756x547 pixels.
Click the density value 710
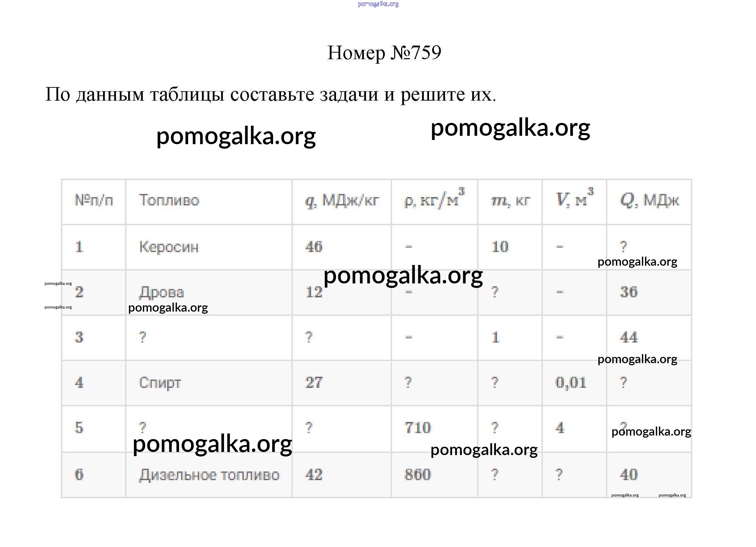(418, 428)
